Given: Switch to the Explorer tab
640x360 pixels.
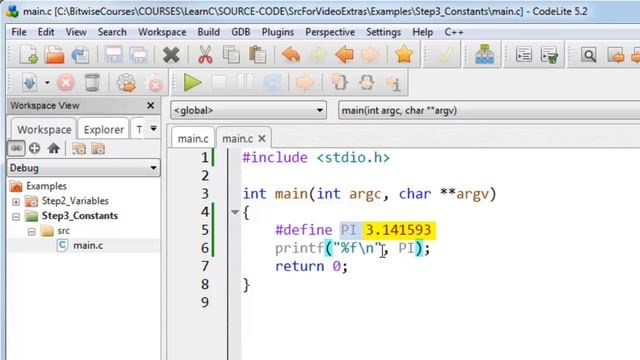Looking at the screenshot, I should tap(104, 129).
